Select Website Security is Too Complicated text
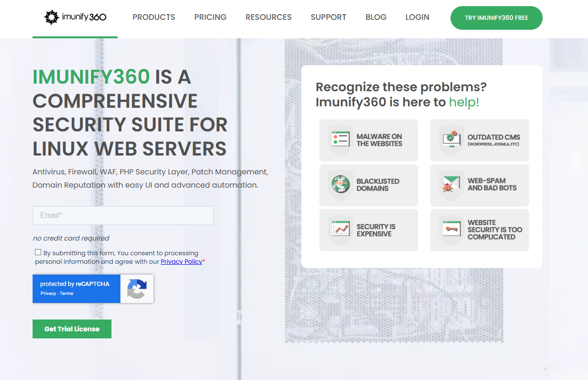The image size is (588, 380). pyautogui.click(x=495, y=230)
